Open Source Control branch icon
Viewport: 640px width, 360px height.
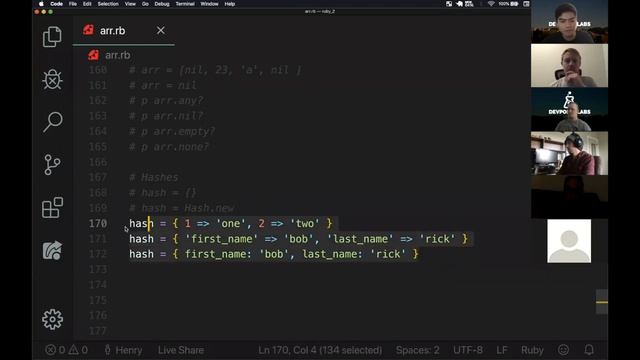pos(52,164)
